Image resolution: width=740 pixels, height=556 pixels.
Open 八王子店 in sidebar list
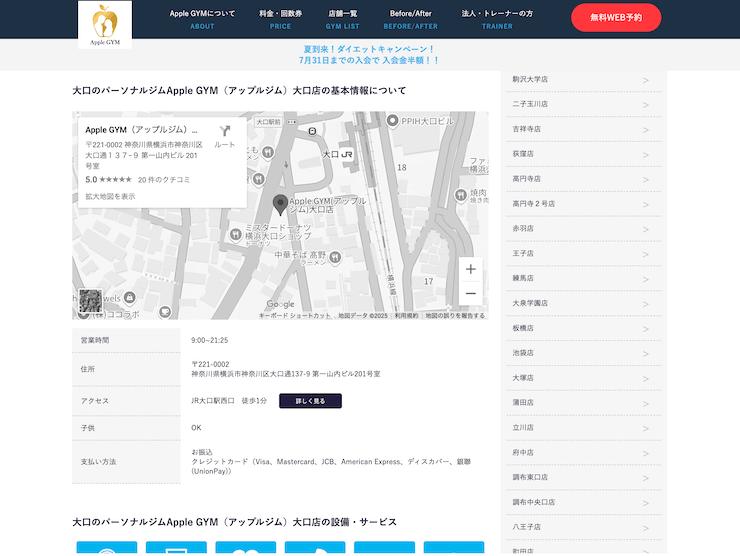pos(584,527)
